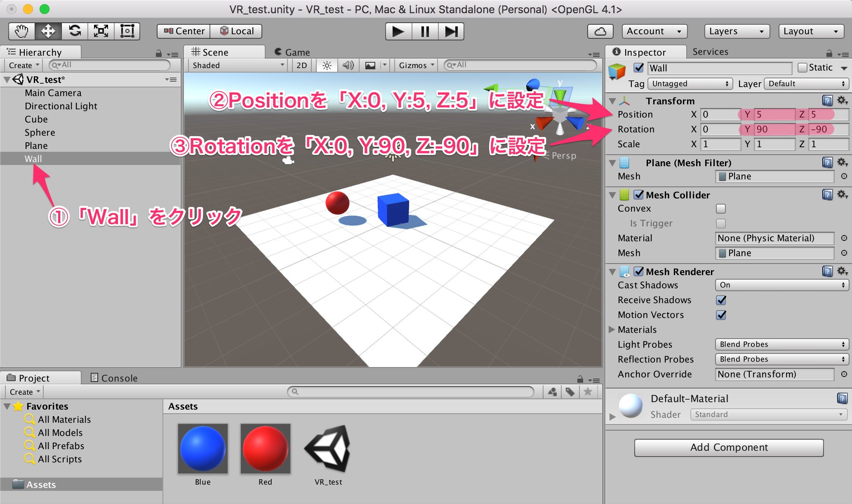This screenshot has width=852, height=504.
Task: Open the Cloud services icon
Action: (600, 31)
